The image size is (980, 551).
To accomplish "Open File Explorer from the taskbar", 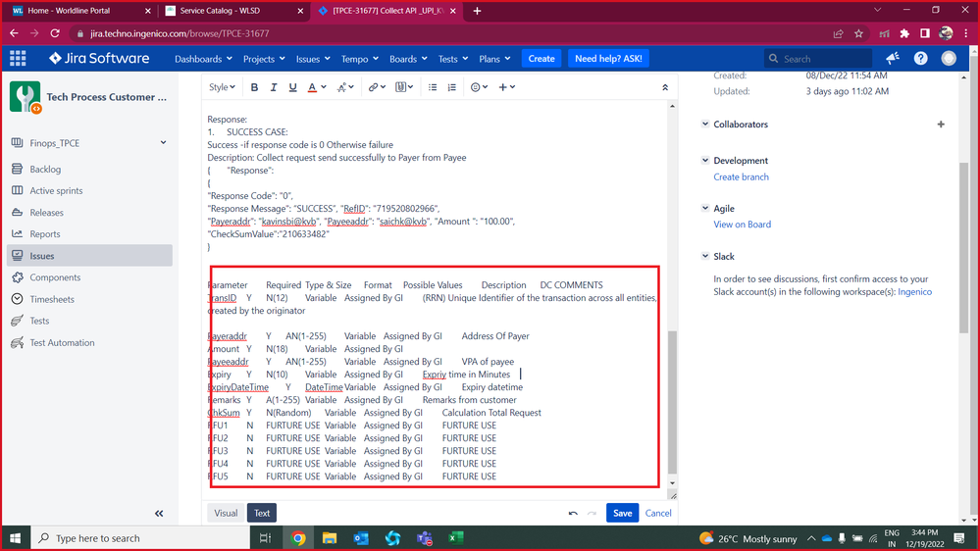I will click(330, 538).
